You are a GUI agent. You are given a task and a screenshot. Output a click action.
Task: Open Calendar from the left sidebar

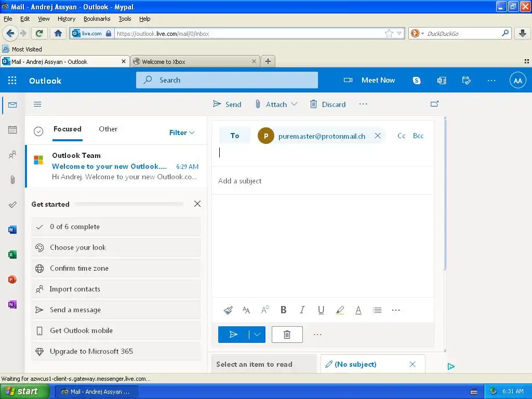(x=12, y=129)
